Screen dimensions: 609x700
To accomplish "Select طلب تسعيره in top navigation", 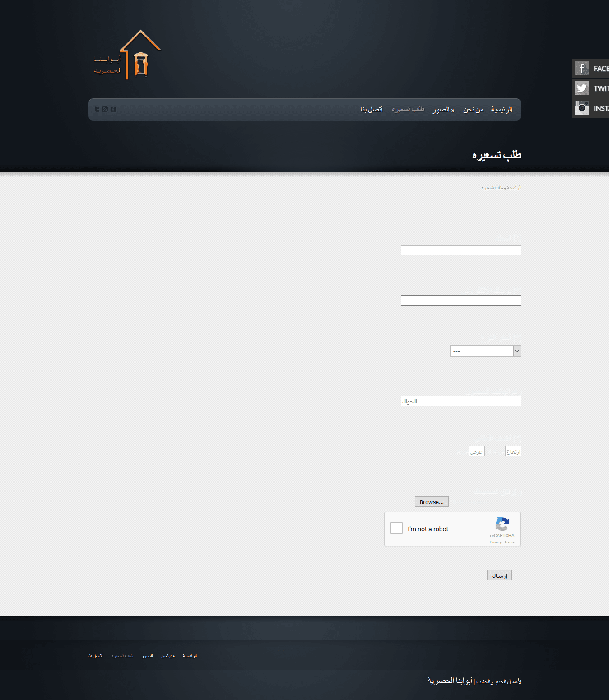I will [408, 110].
